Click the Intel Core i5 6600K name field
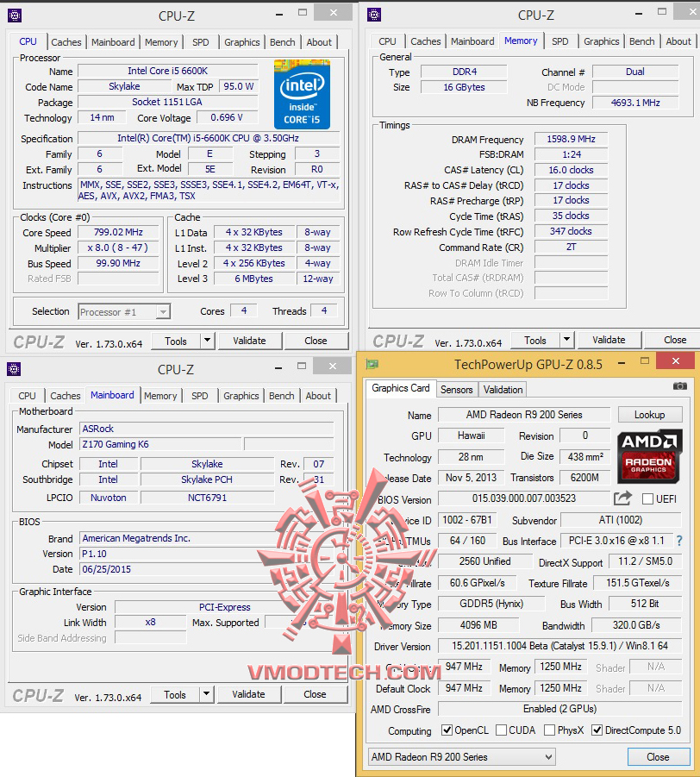Image resolution: width=700 pixels, height=777 pixels. point(167,72)
